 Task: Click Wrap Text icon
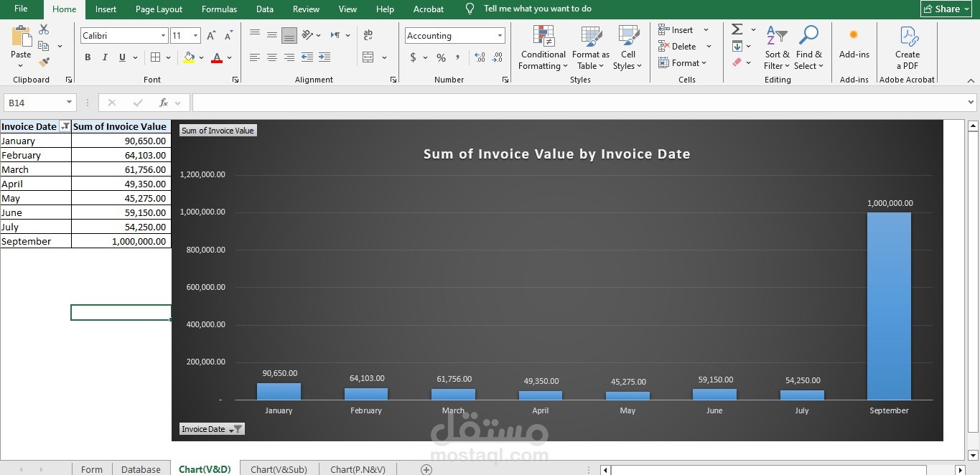(368, 35)
